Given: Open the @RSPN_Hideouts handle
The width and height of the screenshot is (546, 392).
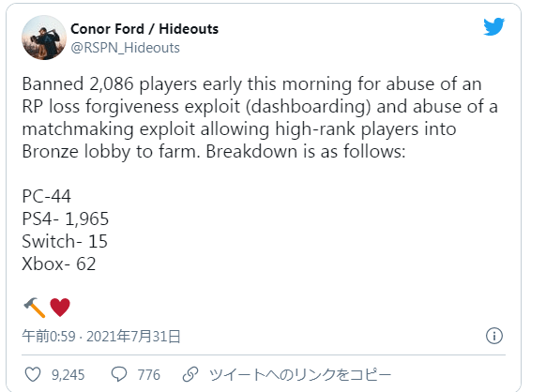Looking at the screenshot, I should (x=125, y=48).
